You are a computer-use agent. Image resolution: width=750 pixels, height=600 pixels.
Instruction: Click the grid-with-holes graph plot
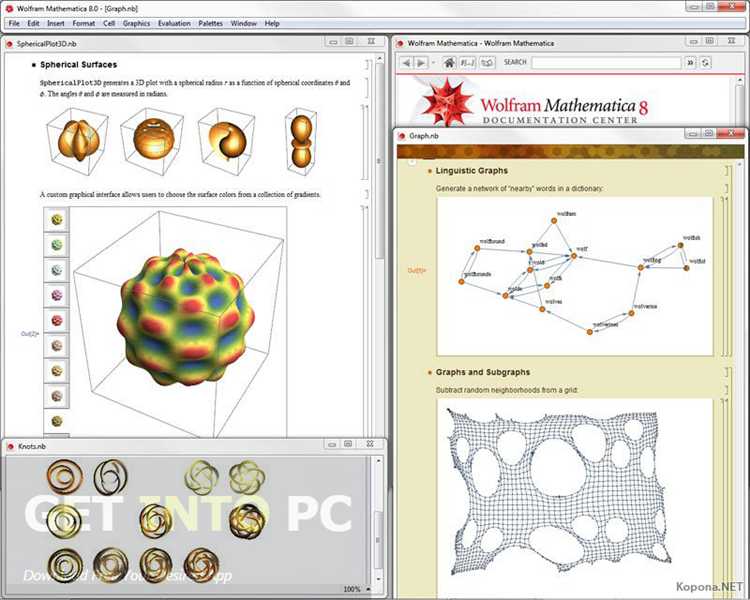click(x=557, y=491)
